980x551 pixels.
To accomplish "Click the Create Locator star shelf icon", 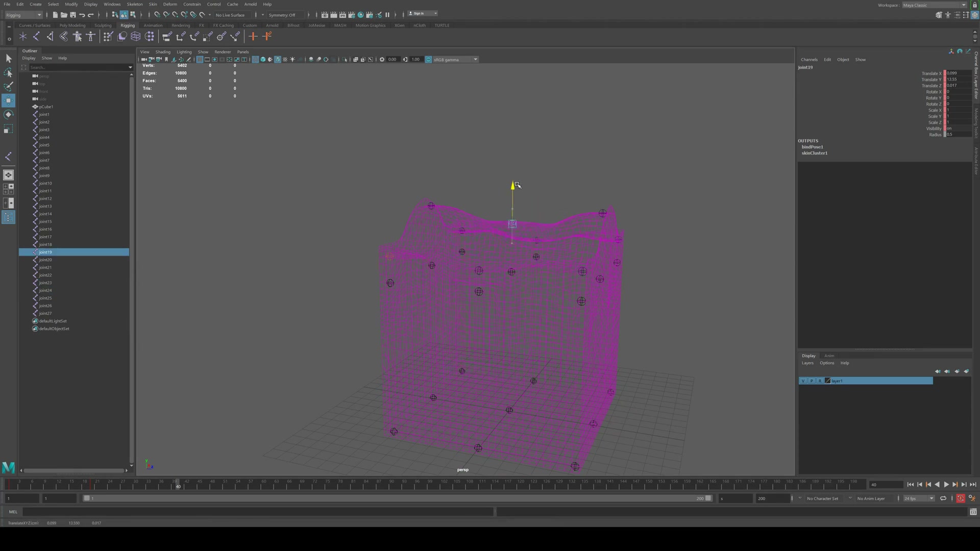I will click(23, 36).
